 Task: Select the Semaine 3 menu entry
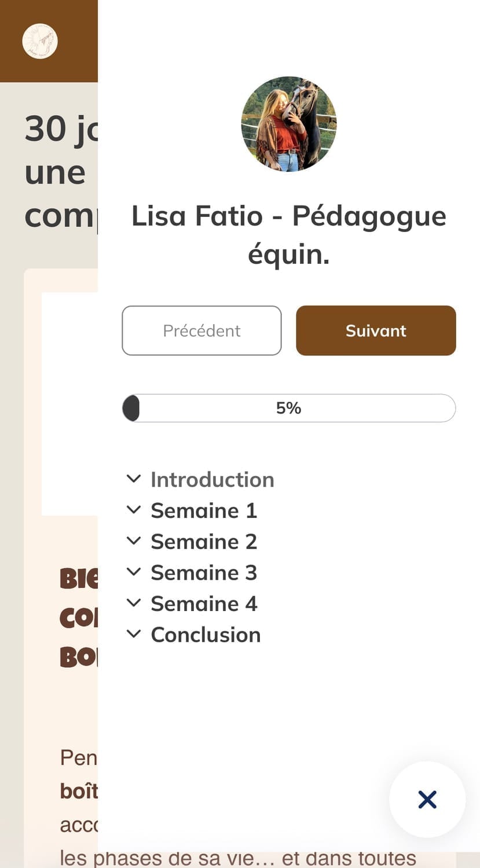[x=204, y=573]
